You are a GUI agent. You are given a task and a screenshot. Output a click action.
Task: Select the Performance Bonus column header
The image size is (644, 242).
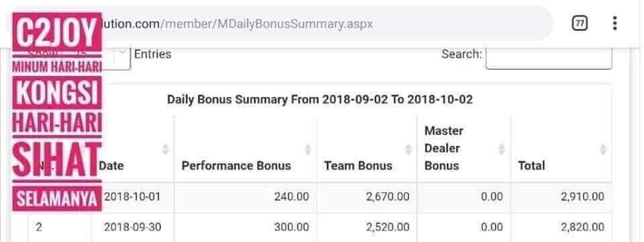[236, 165]
